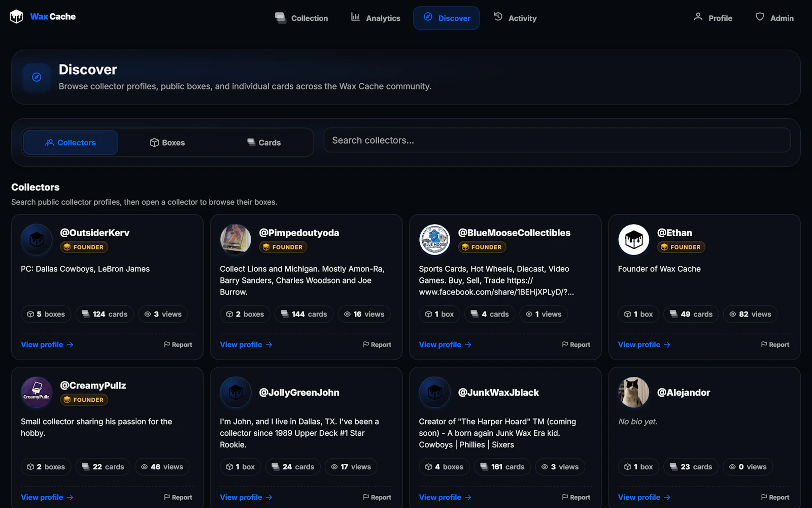
Task: View profile of @JollyGreenJohn
Action: tap(246, 497)
